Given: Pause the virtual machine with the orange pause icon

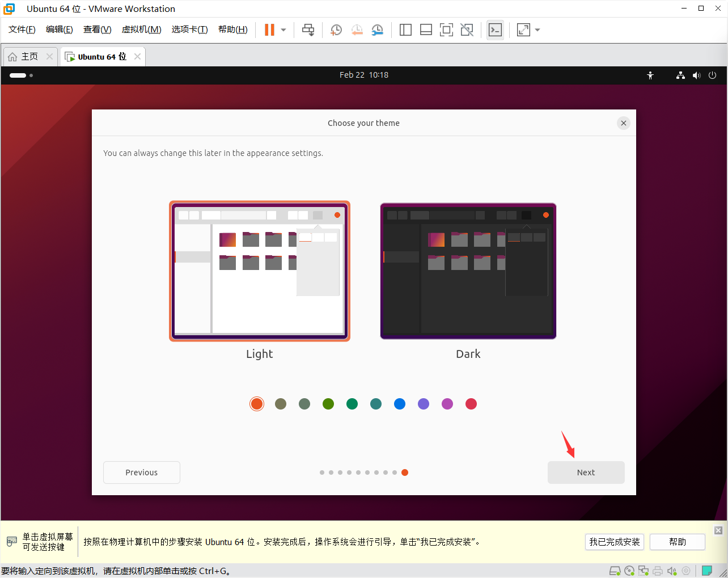Looking at the screenshot, I should coord(269,30).
